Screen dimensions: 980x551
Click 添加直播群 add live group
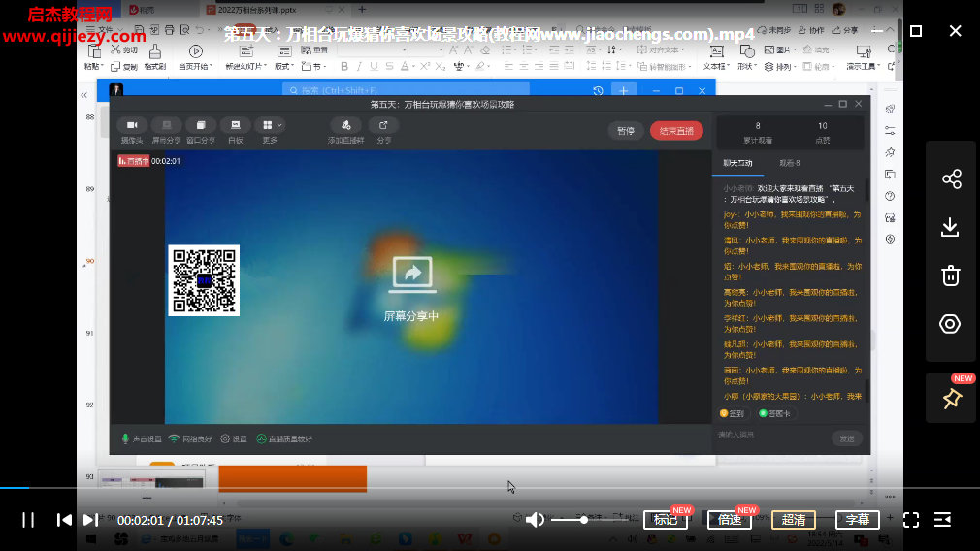pyautogui.click(x=345, y=131)
